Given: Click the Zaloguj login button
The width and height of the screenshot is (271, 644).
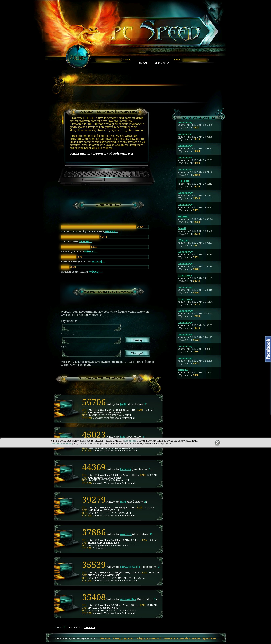Looking at the screenshot, I should (143, 63).
